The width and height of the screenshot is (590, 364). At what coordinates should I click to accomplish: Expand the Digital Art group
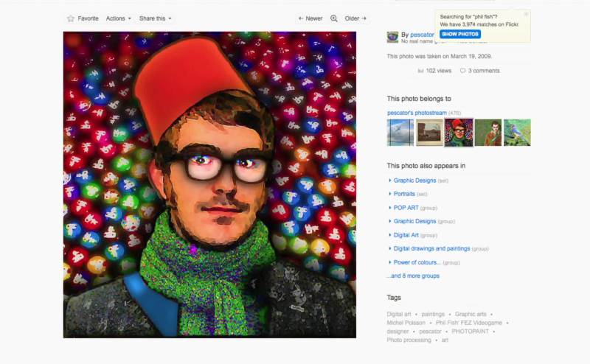(406, 235)
